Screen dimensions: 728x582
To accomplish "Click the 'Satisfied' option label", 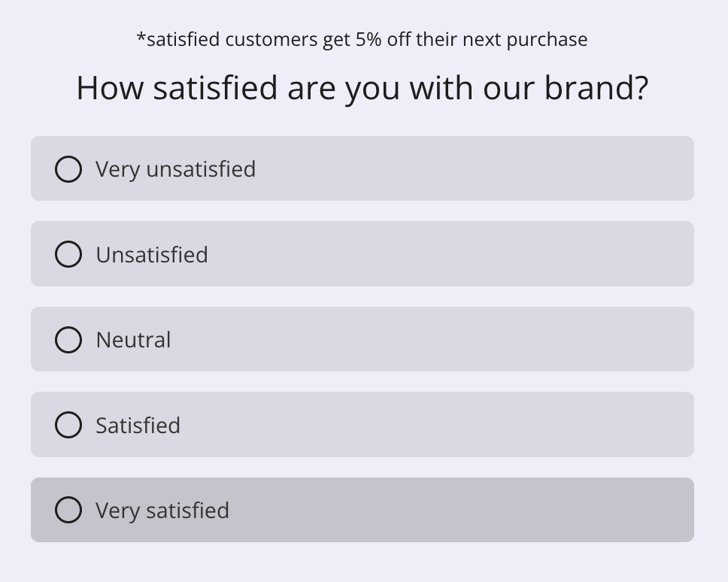I will click(x=138, y=425).
